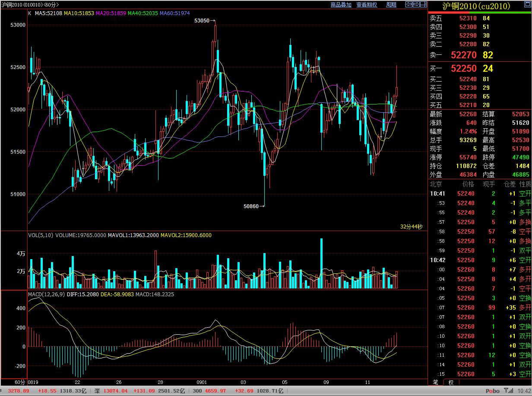Click the 最新 value 52260
532x396 pixels.
click(x=468, y=114)
